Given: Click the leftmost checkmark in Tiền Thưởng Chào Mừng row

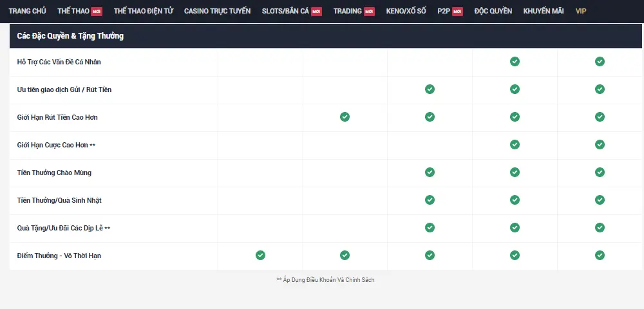Looking at the screenshot, I should pyautogui.click(x=430, y=173).
